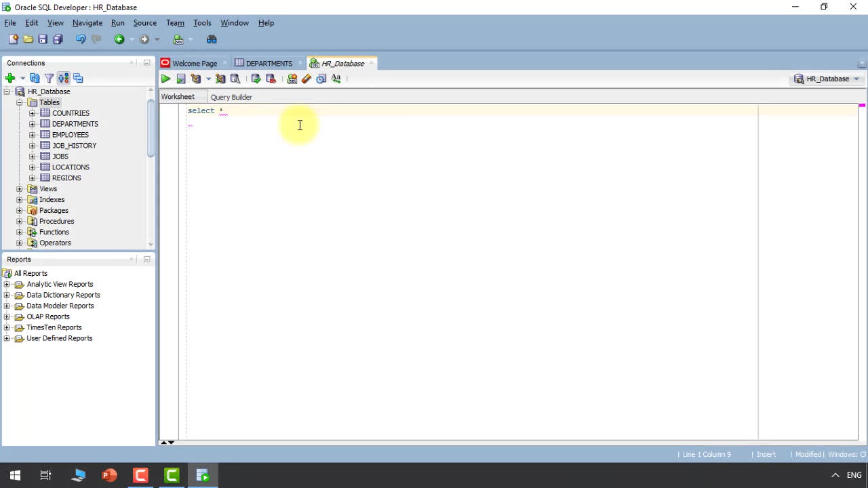The height and width of the screenshot is (488, 868).
Task: Open the File menu
Action: [x=10, y=23]
